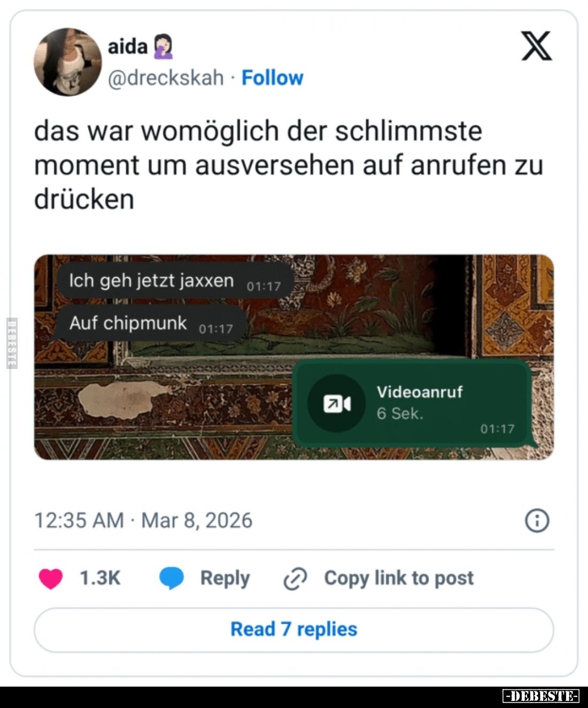Click the chain link icon
This screenshot has width=588, height=708.
point(295,579)
